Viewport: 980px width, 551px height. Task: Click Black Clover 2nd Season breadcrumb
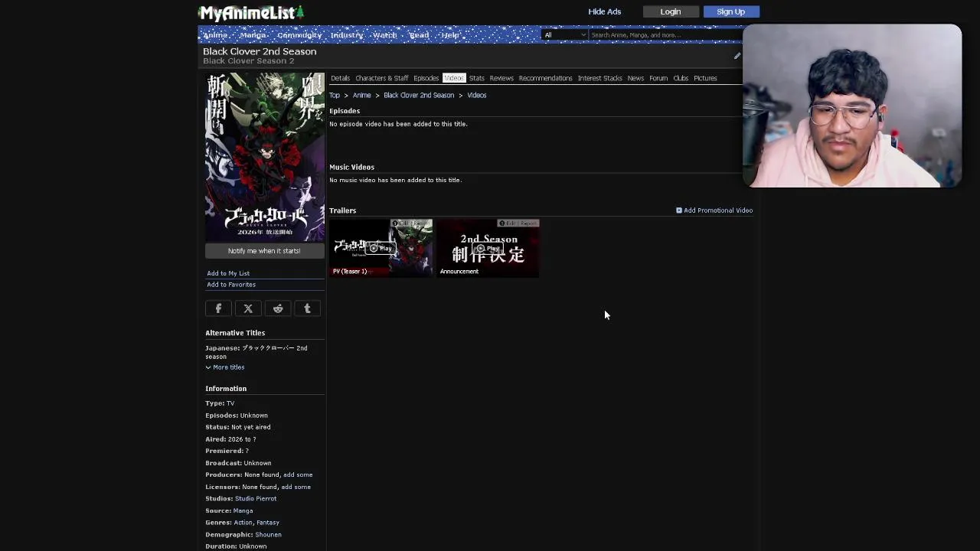[419, 96]
